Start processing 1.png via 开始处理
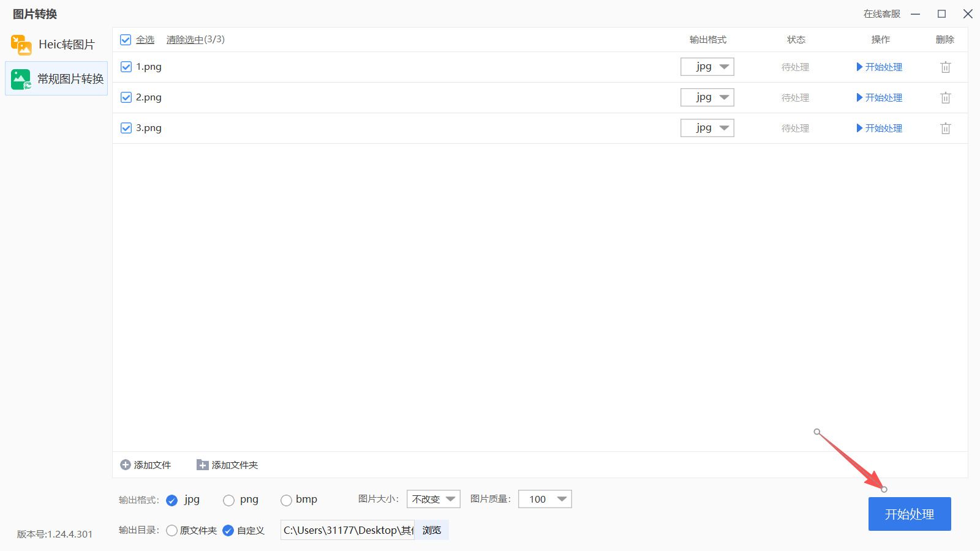 [879, 67]
